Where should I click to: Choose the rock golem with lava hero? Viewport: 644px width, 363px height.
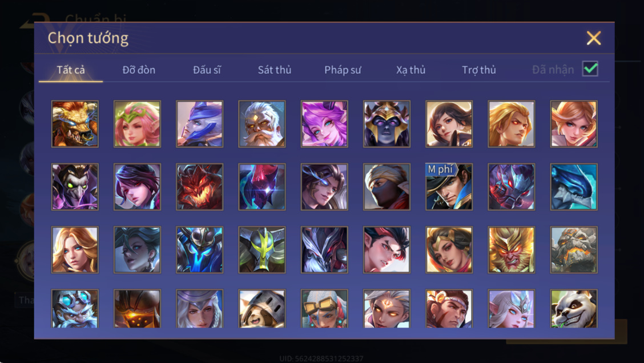[574, 250]
